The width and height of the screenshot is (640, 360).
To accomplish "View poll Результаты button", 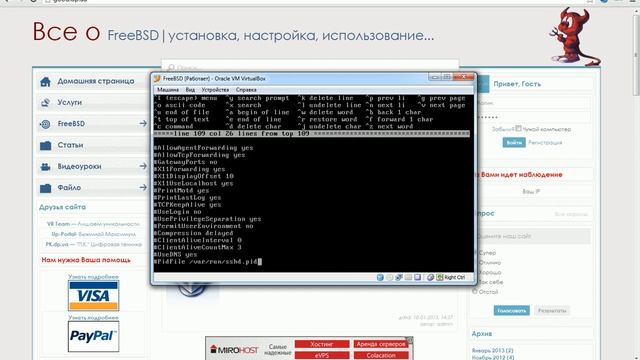I will pos(552,310).
